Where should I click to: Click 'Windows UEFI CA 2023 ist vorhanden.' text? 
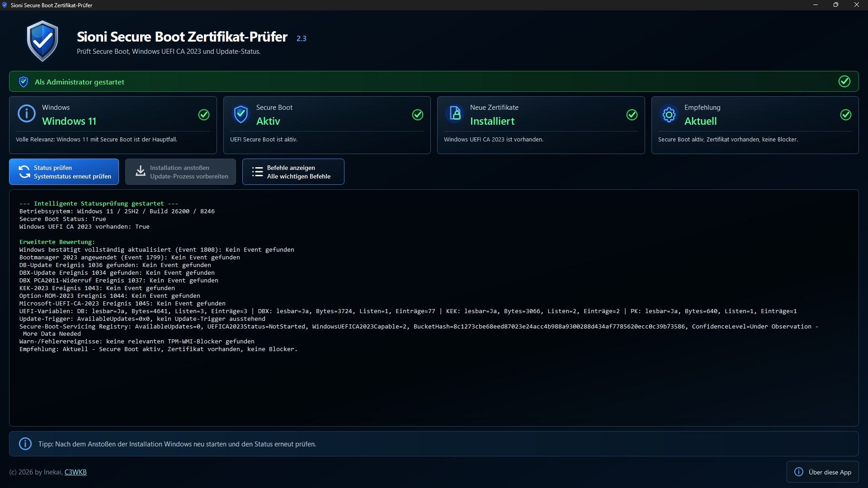[494, 140]
